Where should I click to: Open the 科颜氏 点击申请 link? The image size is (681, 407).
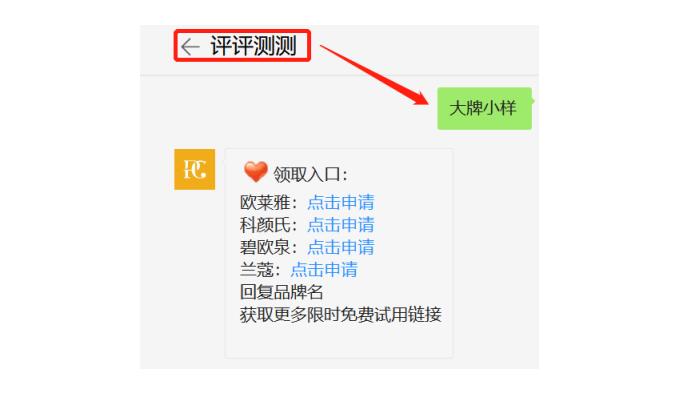(x=340, y=225)
